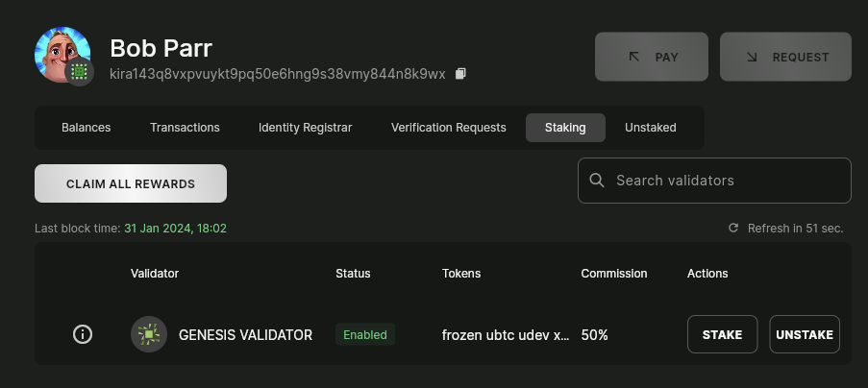Open Genesis Validator info details
Image resolution: width=868 pixels, height=388 pixels.
click(x=83, y=334)
